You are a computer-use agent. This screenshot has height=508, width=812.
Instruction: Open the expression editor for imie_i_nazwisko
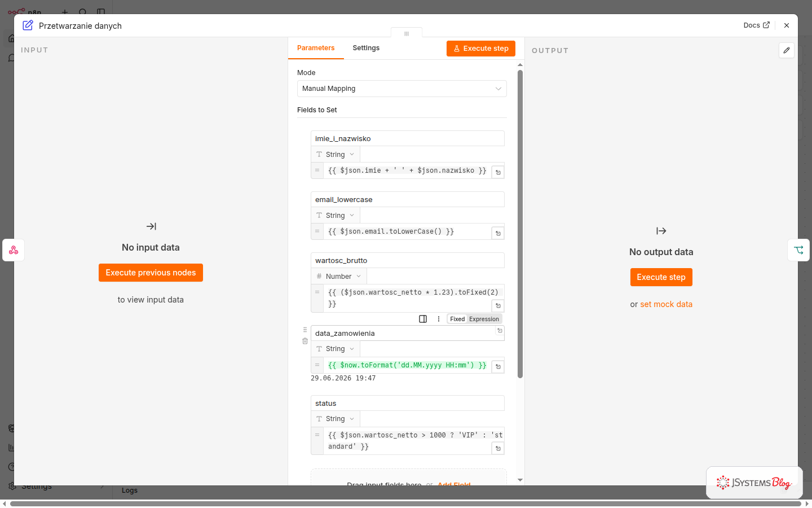click(498, 172)
